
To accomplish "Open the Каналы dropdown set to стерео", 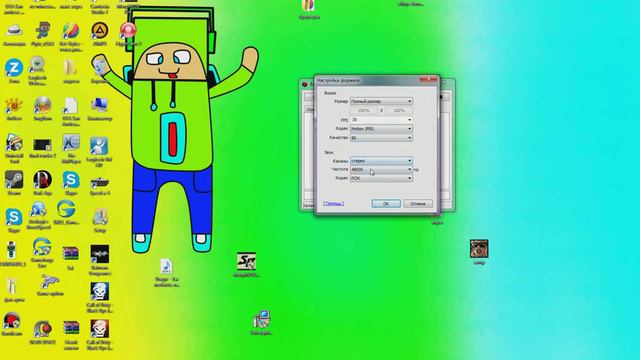I will point(381,161).
